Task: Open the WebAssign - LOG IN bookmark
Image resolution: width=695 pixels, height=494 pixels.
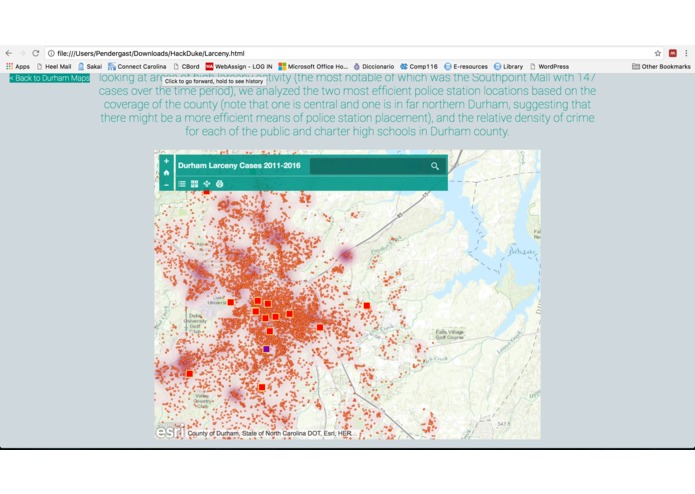Action: [239, 66]
